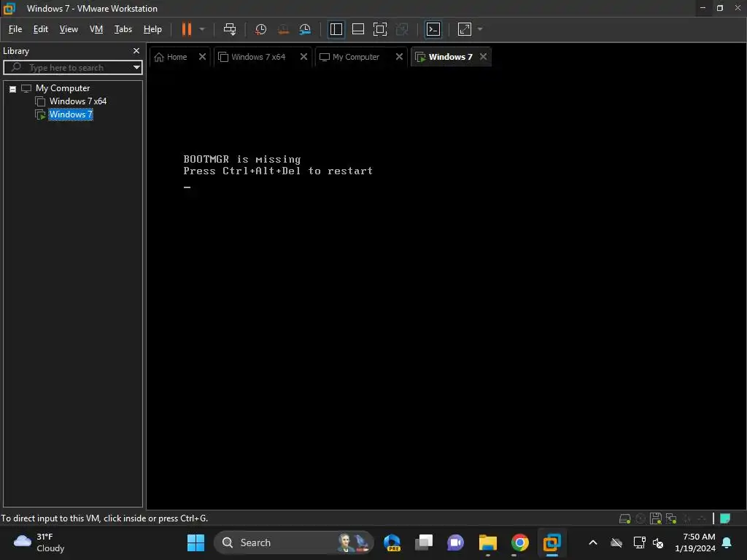Close the My Computer tab

399,57
